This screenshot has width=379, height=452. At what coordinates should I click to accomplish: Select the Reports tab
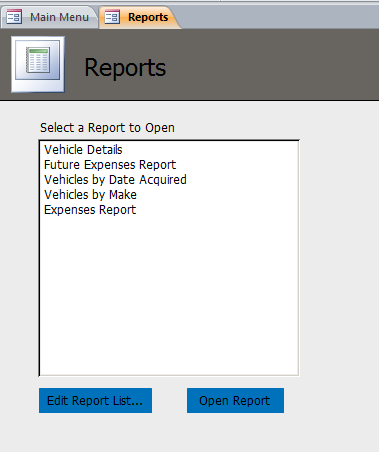(140, 17)
